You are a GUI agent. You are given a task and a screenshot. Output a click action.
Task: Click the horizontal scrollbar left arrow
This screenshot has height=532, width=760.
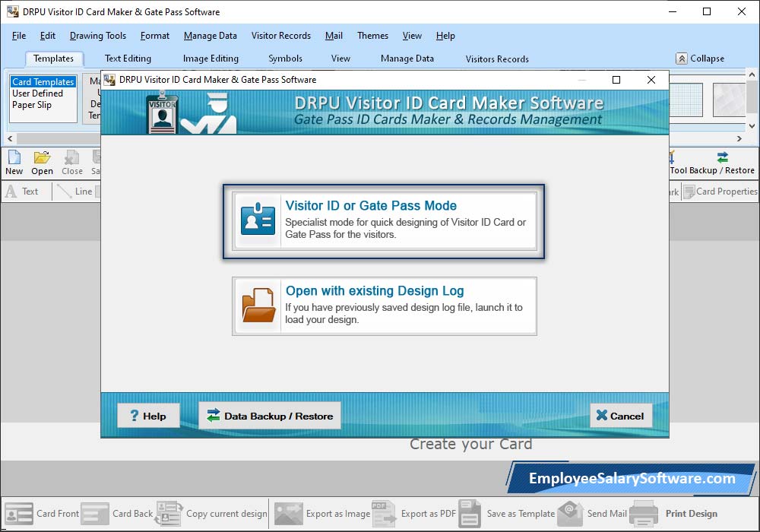[10, 138]
